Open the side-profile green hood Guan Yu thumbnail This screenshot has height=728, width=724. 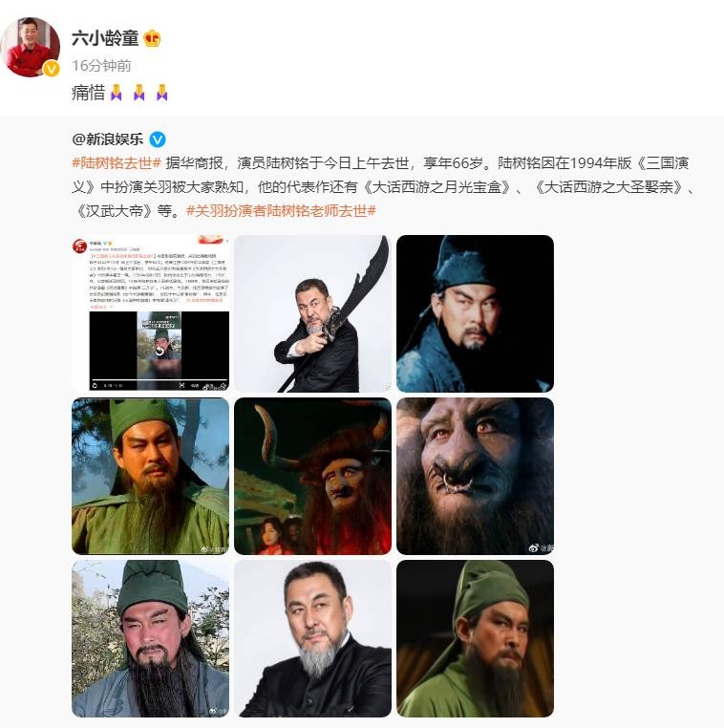point(476,638)
